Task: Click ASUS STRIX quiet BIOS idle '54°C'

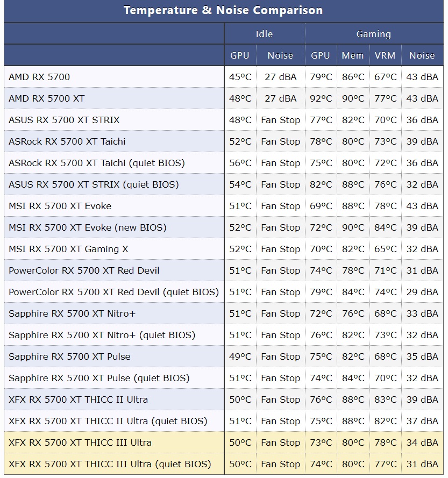Action: 240,184
